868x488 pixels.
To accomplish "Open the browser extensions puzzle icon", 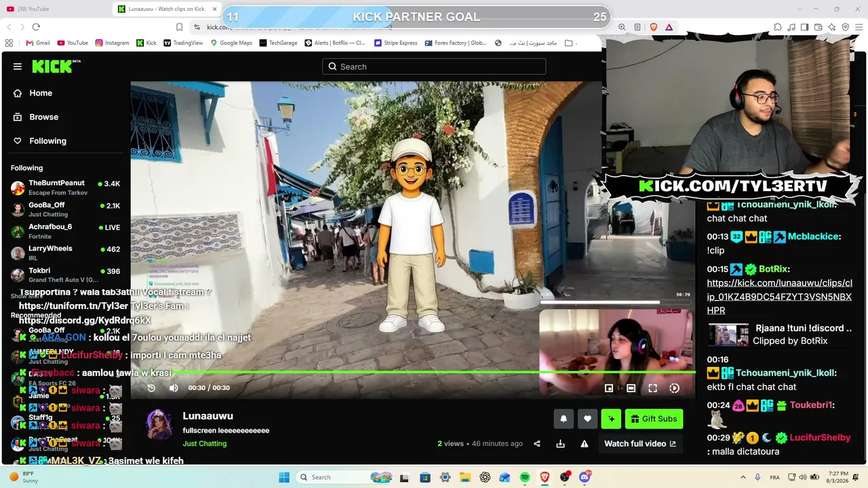I will pos(777,27).
